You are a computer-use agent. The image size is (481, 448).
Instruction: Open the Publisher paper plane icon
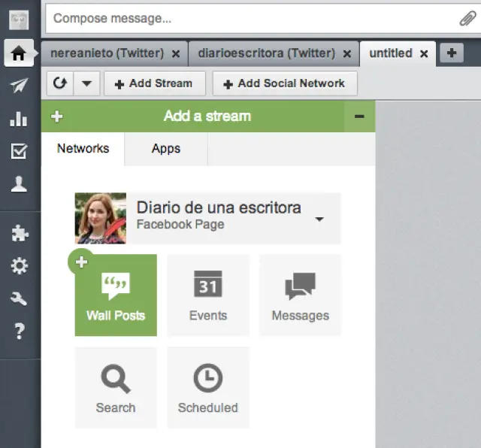pos(19,86)
